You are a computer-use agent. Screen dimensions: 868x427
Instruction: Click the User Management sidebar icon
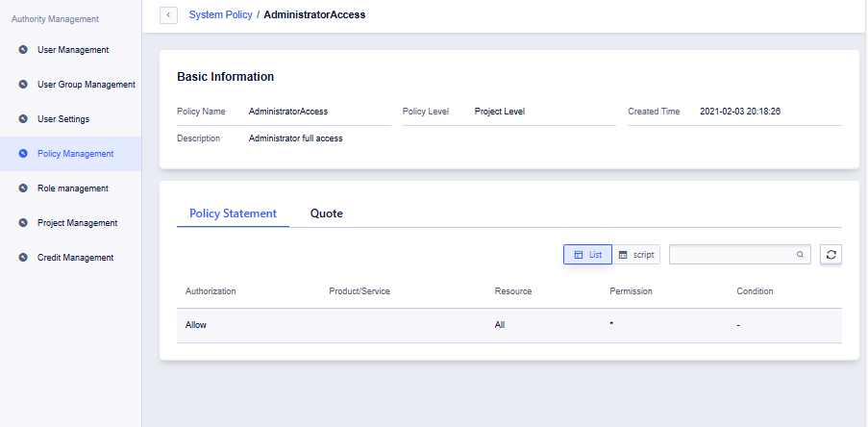point(23,50)
